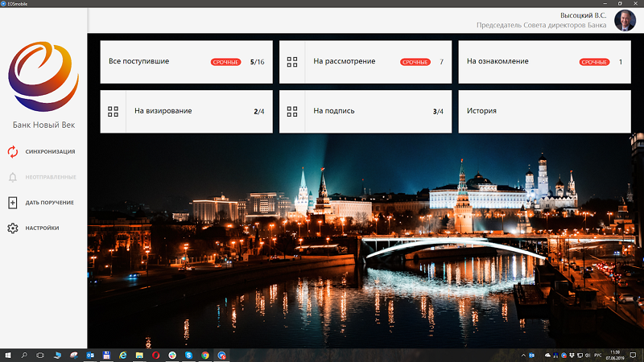Launch Opera browser from the taskbar
644x362 pixels.
(155, 356)
